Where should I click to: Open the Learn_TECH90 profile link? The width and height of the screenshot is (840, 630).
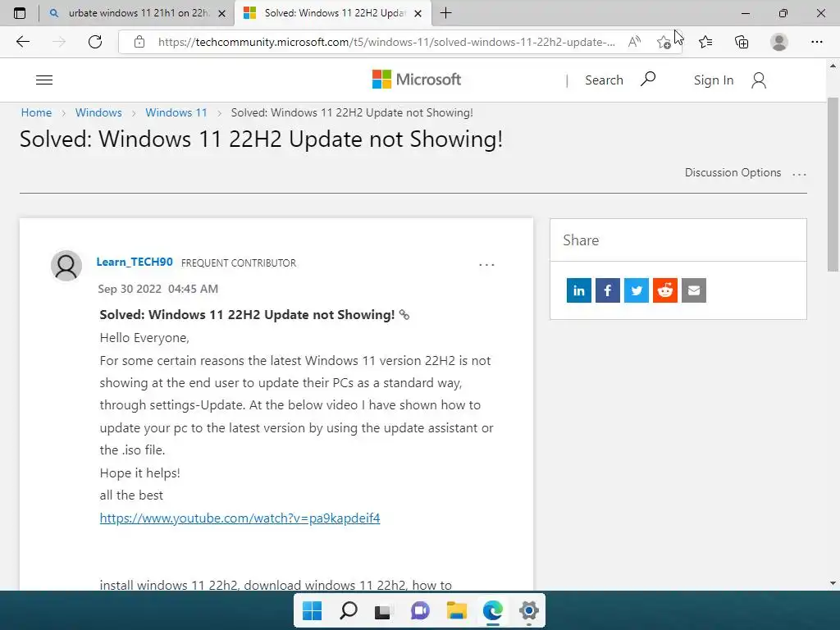pos(135,262)
